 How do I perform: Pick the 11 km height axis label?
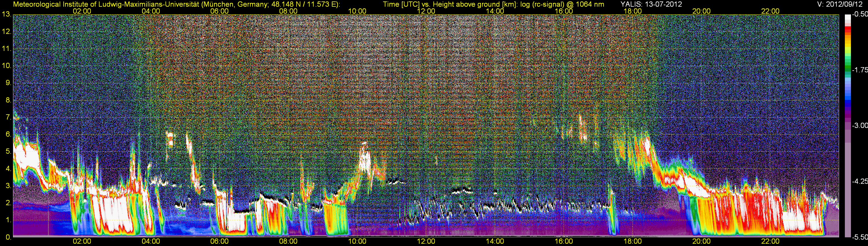pos(6,49)
